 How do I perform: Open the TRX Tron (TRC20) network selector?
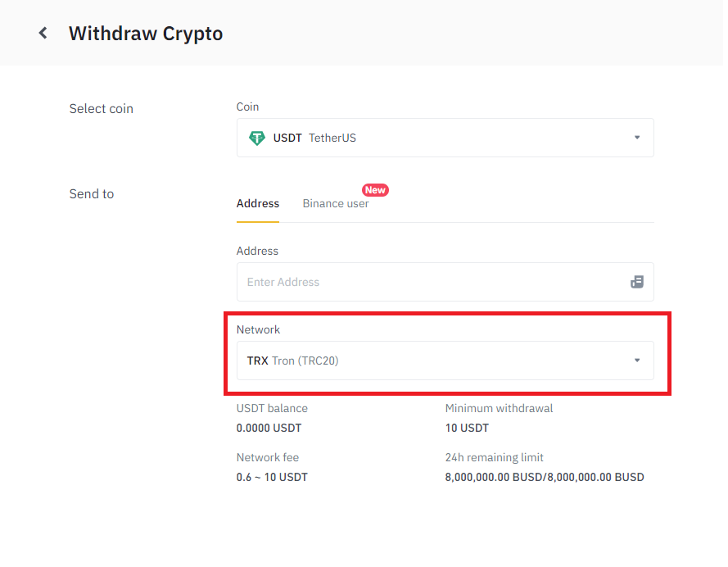445,361
